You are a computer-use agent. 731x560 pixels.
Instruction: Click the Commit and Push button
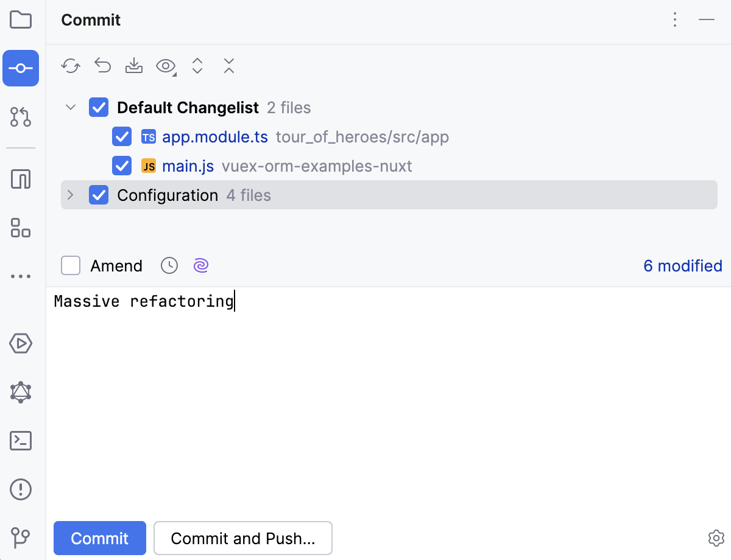click(x=242, y=538)
